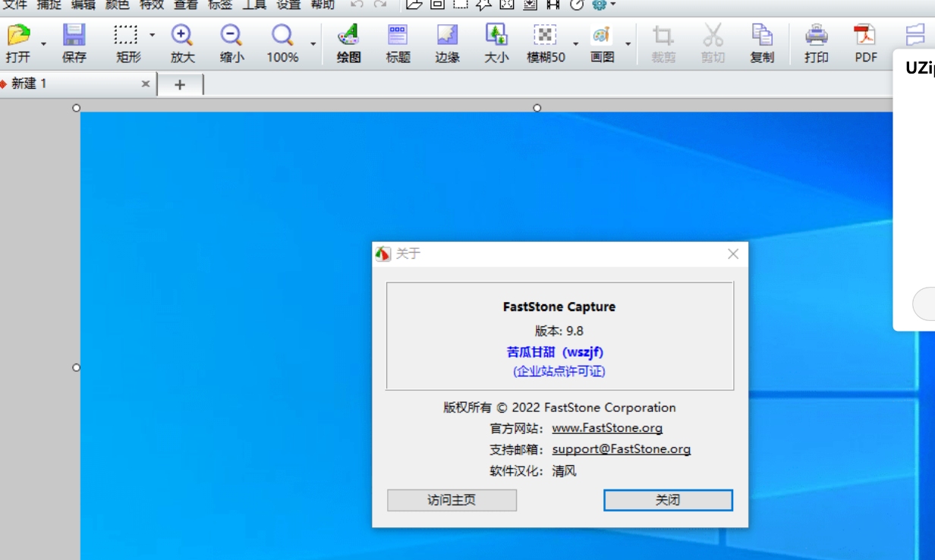The image size is (935, 560).
Task: Click the PDF export icon
Action: [x=865, y=35]
